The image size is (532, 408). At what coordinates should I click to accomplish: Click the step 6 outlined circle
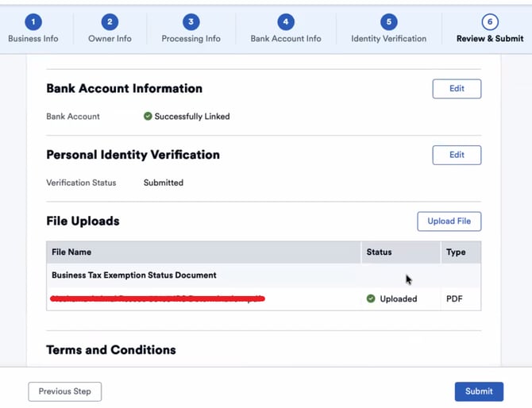tap(490, 22)
